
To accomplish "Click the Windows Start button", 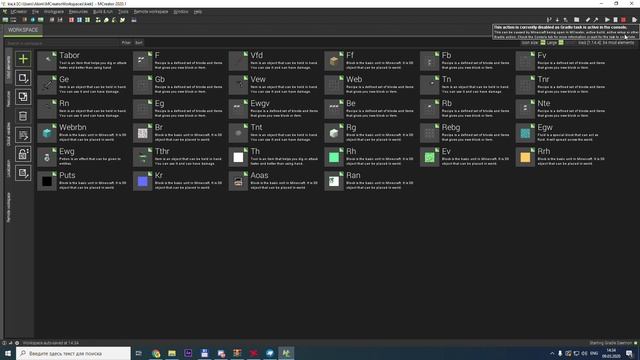I will click(x=8, y=353).
